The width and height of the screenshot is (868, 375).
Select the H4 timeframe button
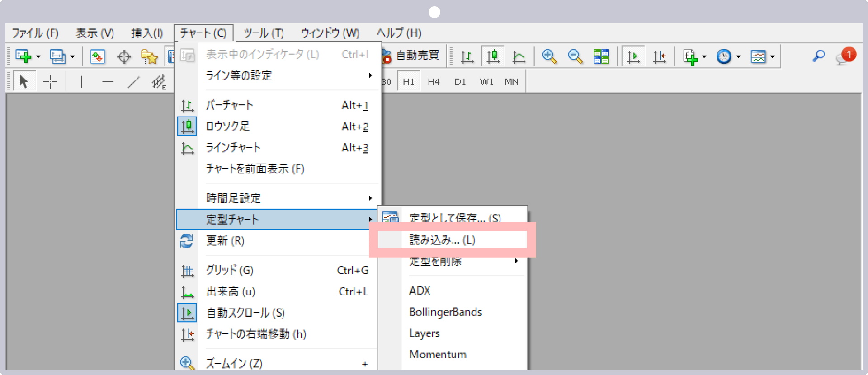coord(434,82)
